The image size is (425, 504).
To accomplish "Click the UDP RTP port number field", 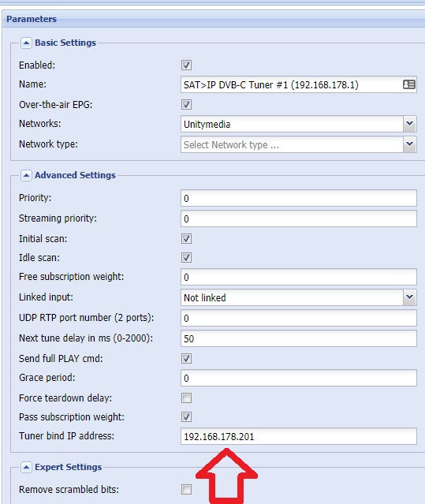I will pos(299,318).
